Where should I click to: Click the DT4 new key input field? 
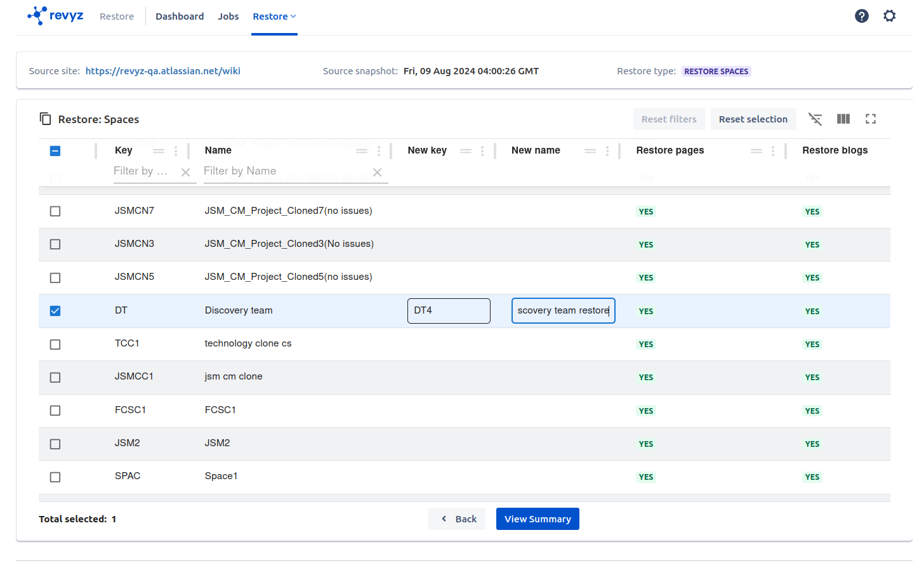click(448, 311)
